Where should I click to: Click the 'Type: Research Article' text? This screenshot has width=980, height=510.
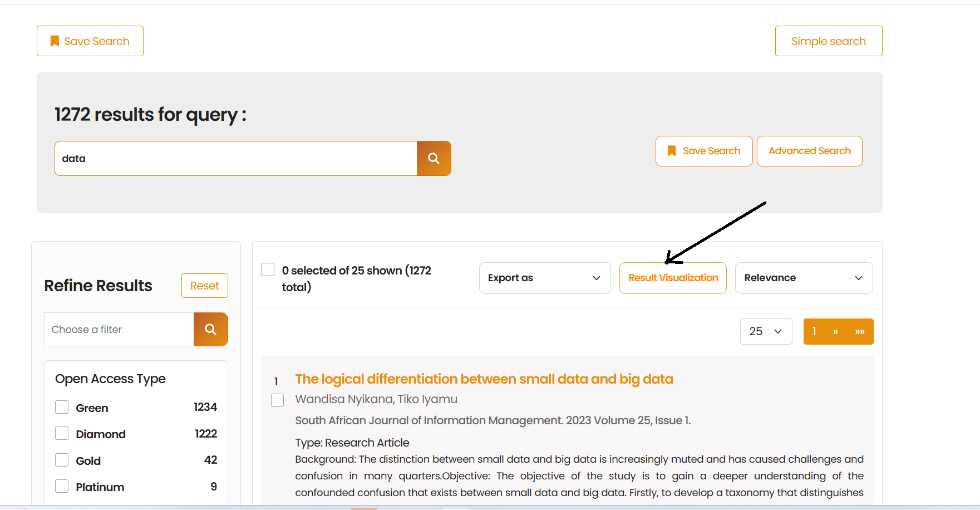pyautogui.click(x=352, y=443)
